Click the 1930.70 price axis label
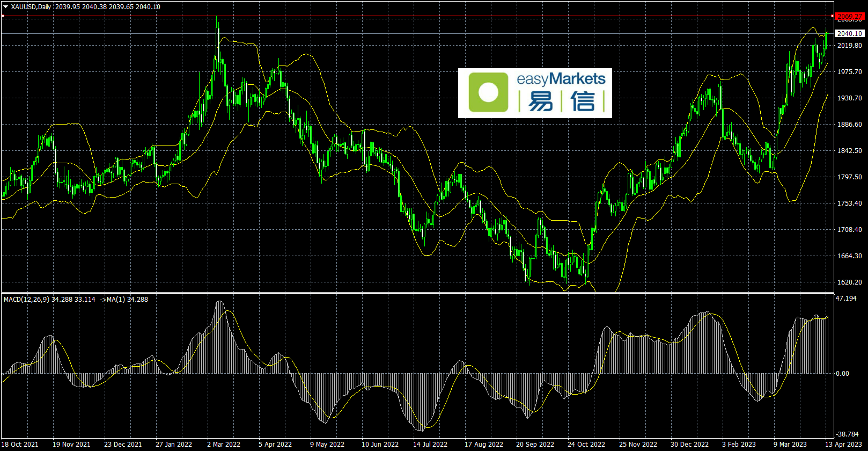 click(850, 98)
